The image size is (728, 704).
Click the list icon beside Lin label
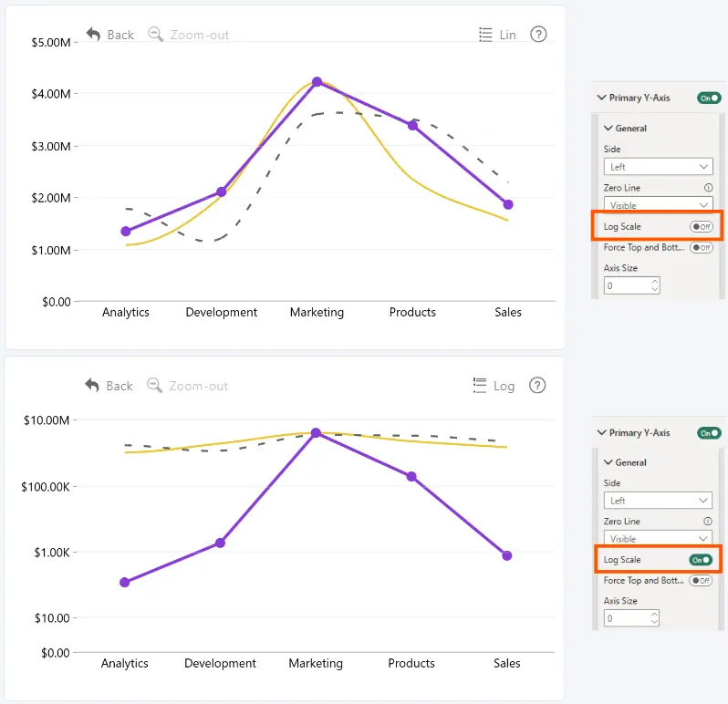pos(485,35)
